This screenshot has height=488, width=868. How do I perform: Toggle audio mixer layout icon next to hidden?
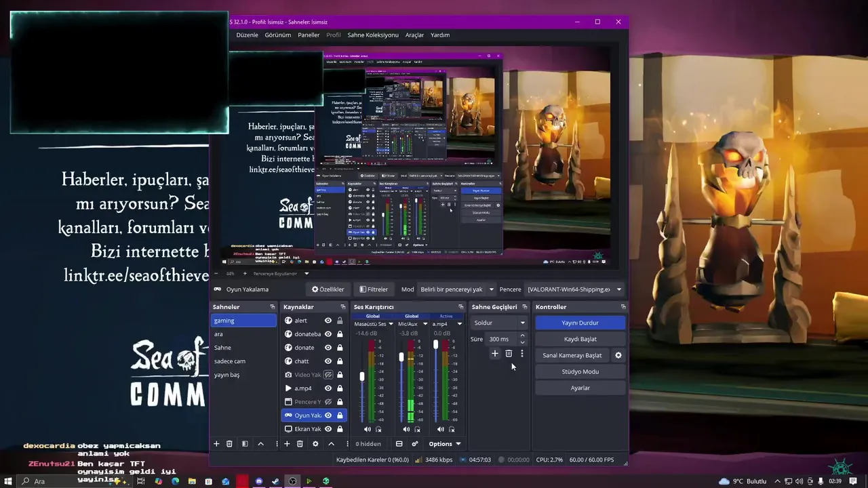399,444
